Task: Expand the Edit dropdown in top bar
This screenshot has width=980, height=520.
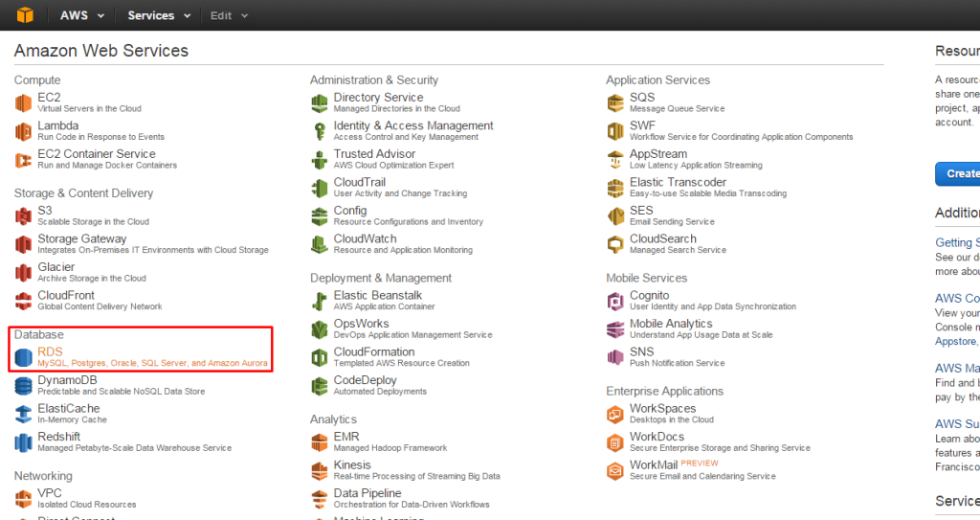Action: click(229, 15)
